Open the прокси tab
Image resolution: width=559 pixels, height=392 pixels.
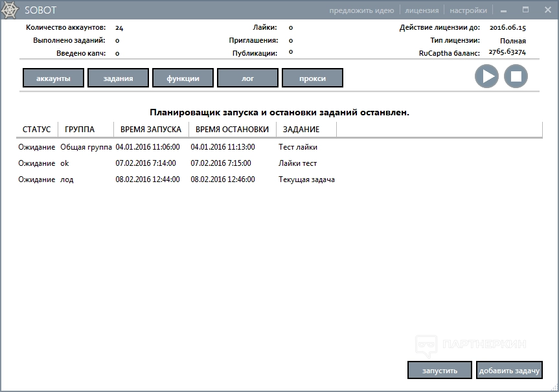click(312, 78)
